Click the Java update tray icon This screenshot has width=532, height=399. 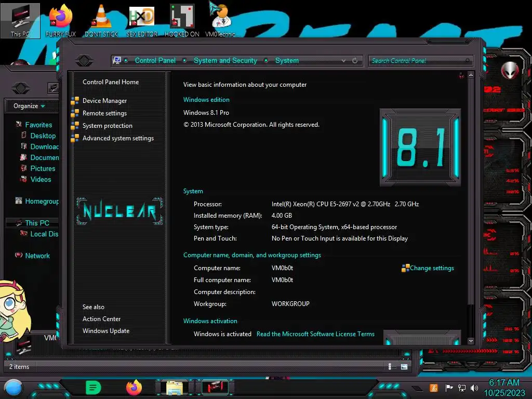click(434, 388)
